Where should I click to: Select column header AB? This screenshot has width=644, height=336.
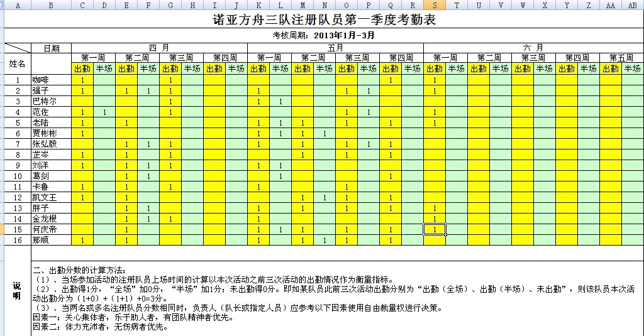pos(633,5)
